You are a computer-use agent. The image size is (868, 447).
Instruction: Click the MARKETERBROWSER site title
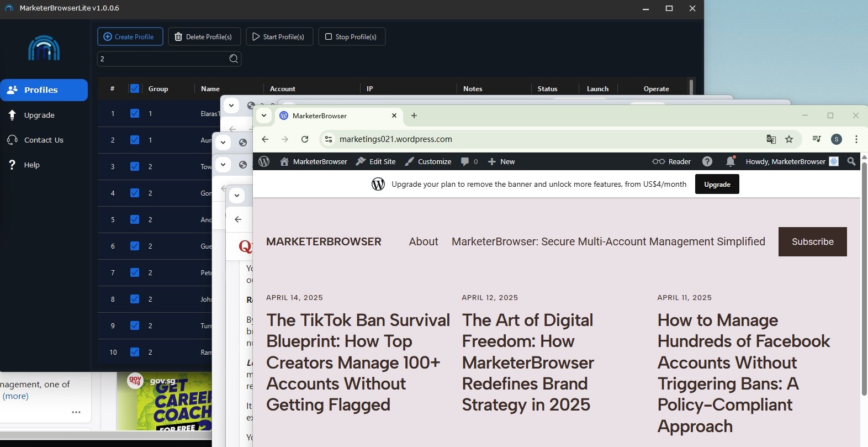click(x=324, y=241)
